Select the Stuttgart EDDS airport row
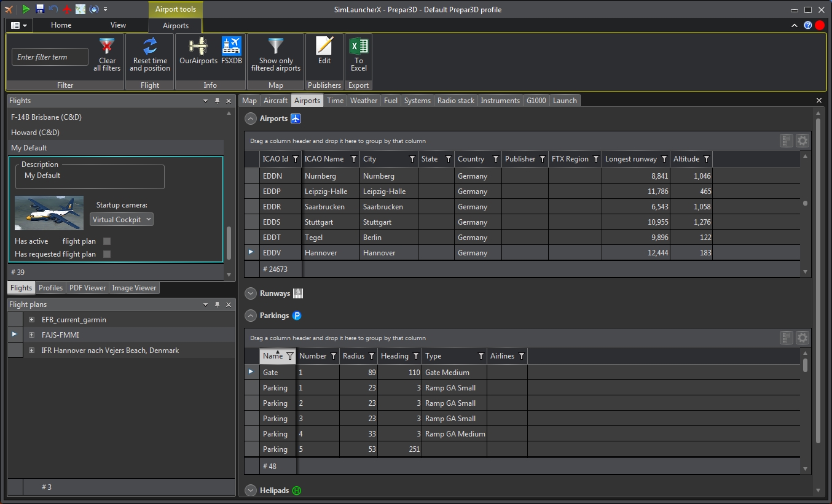Viewport: 832px width, 504px height. [x=522, y=222]
